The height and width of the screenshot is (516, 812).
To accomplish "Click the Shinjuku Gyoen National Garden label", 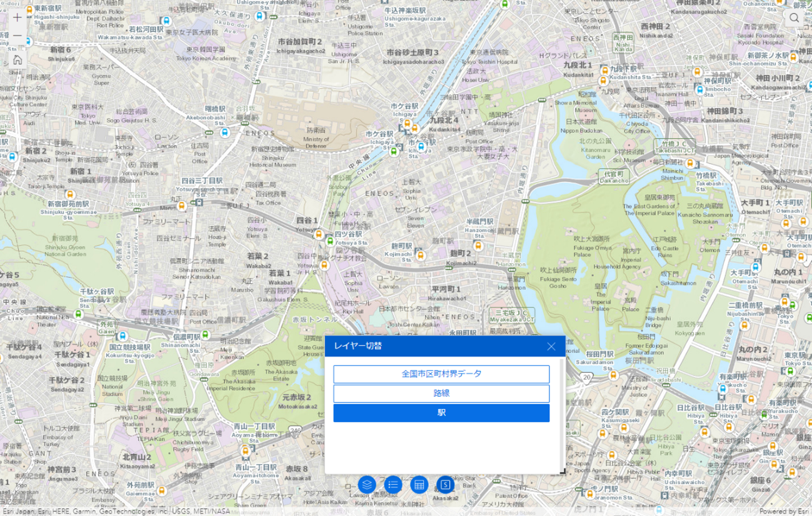I will click(65, 251).
